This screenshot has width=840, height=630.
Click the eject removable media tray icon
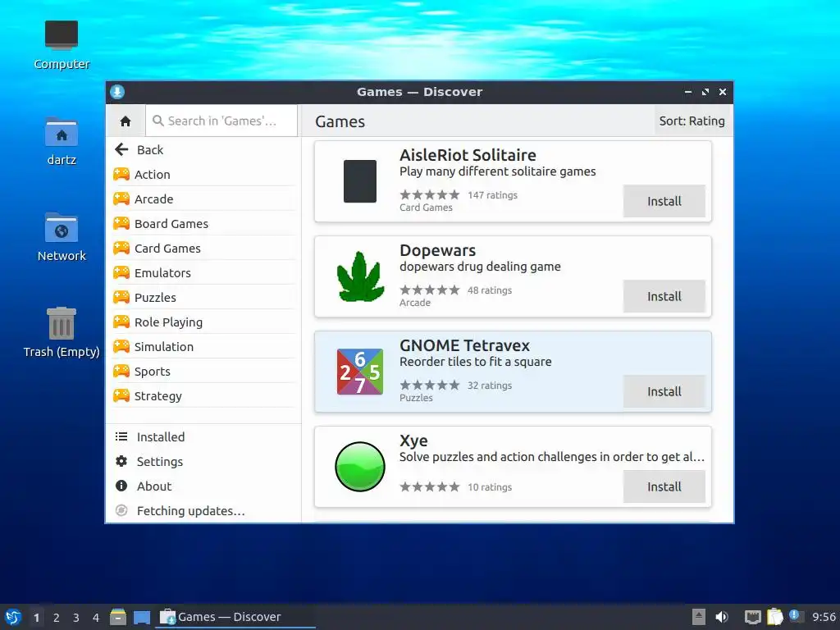click(x=699, y=617)
